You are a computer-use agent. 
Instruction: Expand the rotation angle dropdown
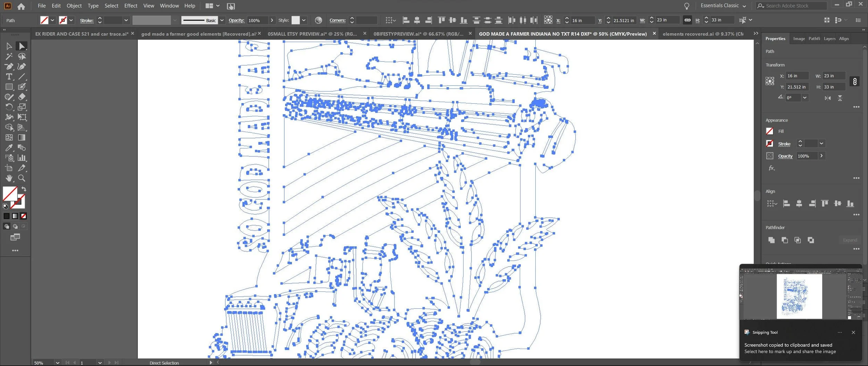(804, 98)
